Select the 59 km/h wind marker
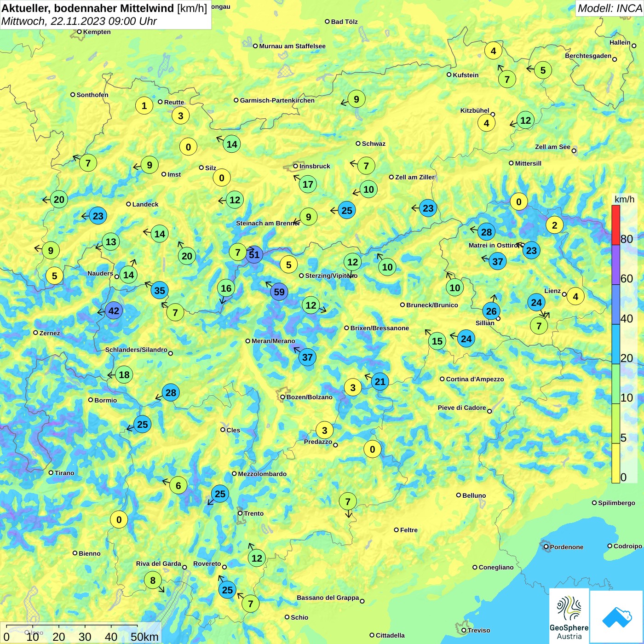Viewport: 644px width, 644px height. coord(279,292)
